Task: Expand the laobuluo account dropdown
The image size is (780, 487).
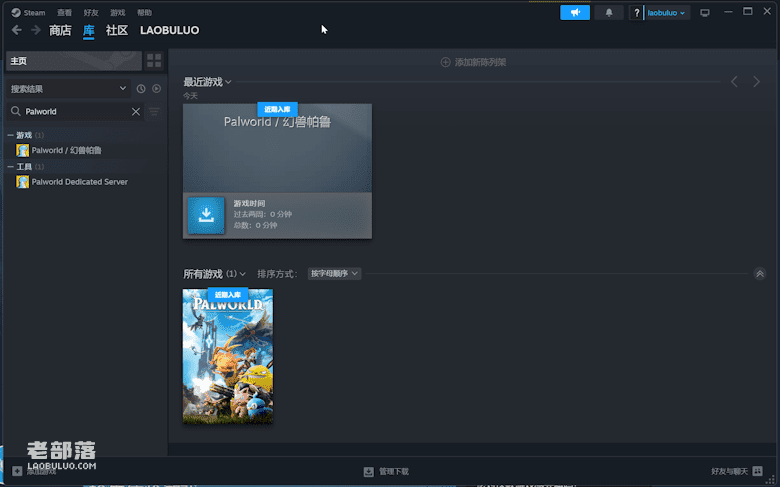Action: [667, 13]
